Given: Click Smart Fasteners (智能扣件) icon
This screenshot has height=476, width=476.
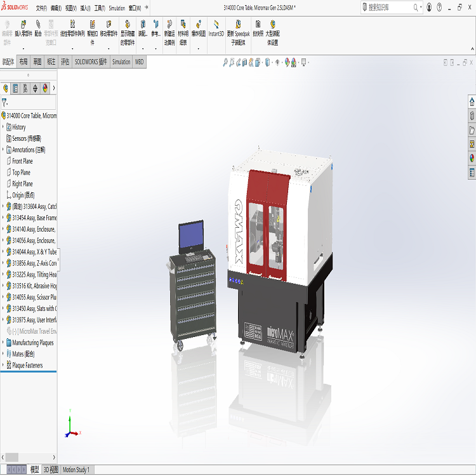Looking at the screenshot, I should tap(92, 24).
